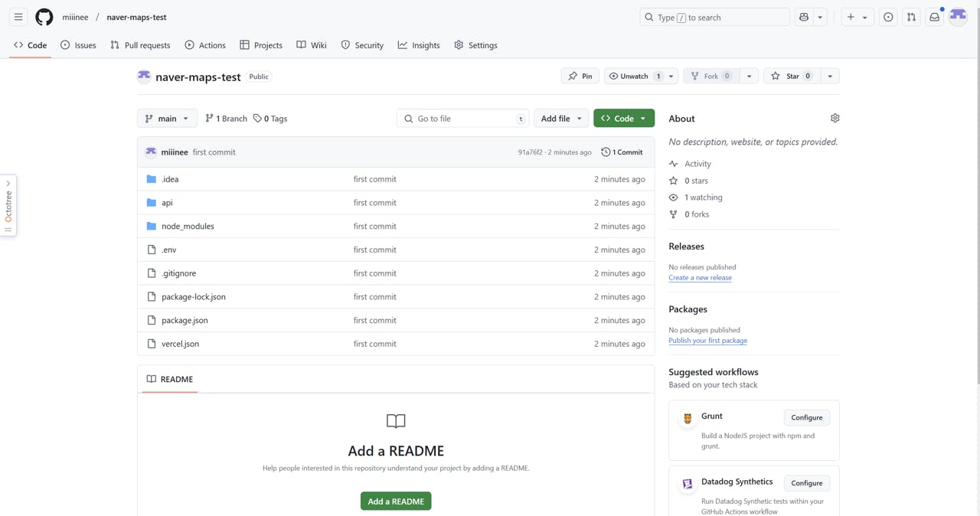Click the green Add a README button
Viewport: 980px width, 516px height.
(x=396, y=501)
